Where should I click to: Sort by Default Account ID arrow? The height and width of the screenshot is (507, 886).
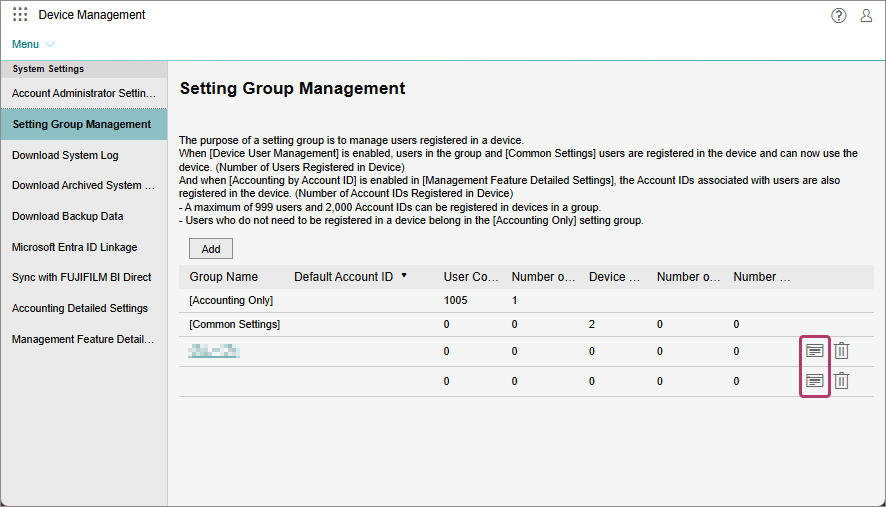pyautogui.click(x=404, y=275)
